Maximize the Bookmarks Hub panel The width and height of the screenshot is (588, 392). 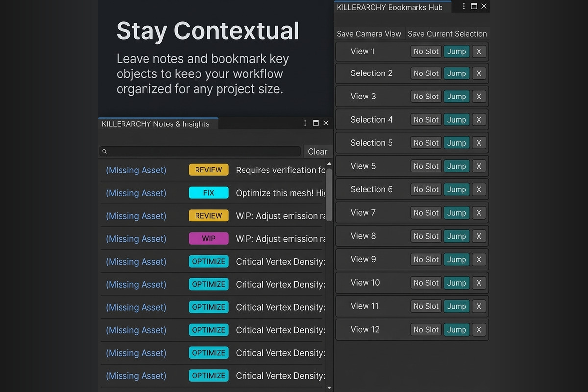tap(474, 6)
